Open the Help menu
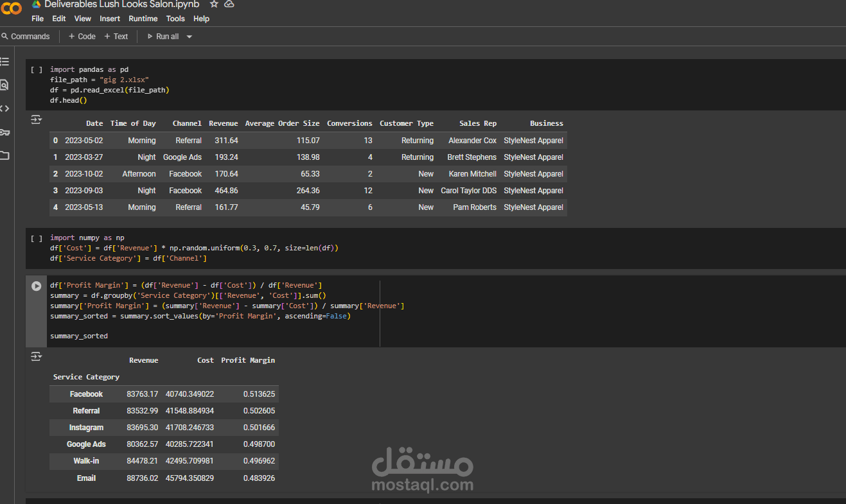Viewport: 846px width, 504px height. [202, 19]
